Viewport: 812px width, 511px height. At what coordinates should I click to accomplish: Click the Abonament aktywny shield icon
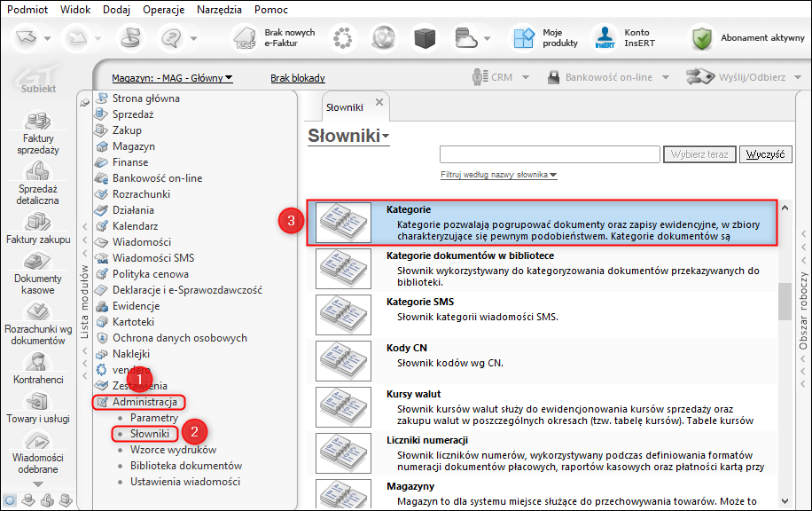(702, 38)
